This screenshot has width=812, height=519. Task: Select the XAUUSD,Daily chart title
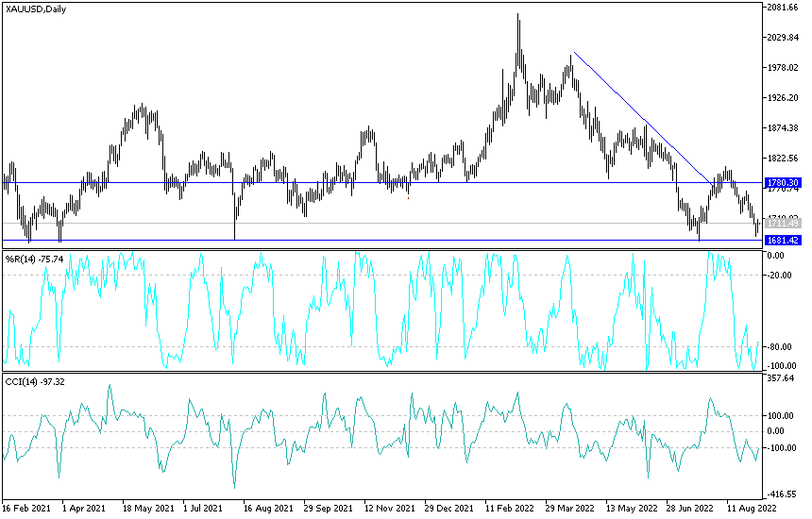tap(36, 8)
